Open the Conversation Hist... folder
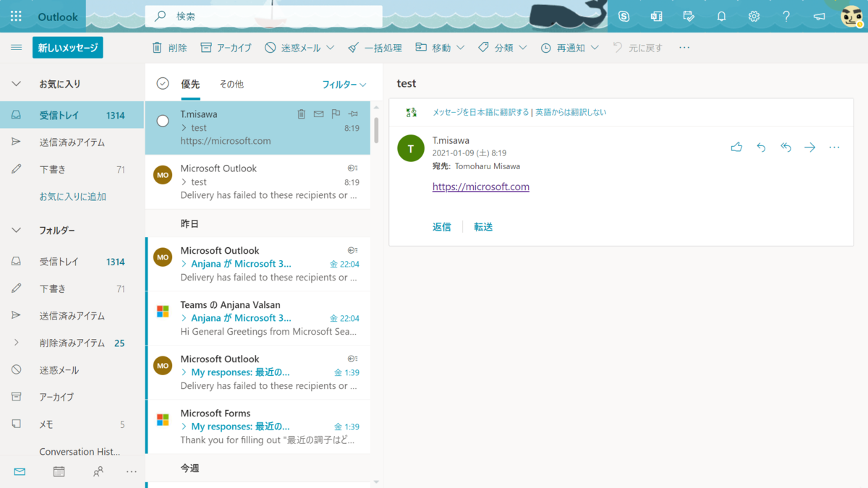The height and width of the screenshot is (488, 868). (72, 451)
